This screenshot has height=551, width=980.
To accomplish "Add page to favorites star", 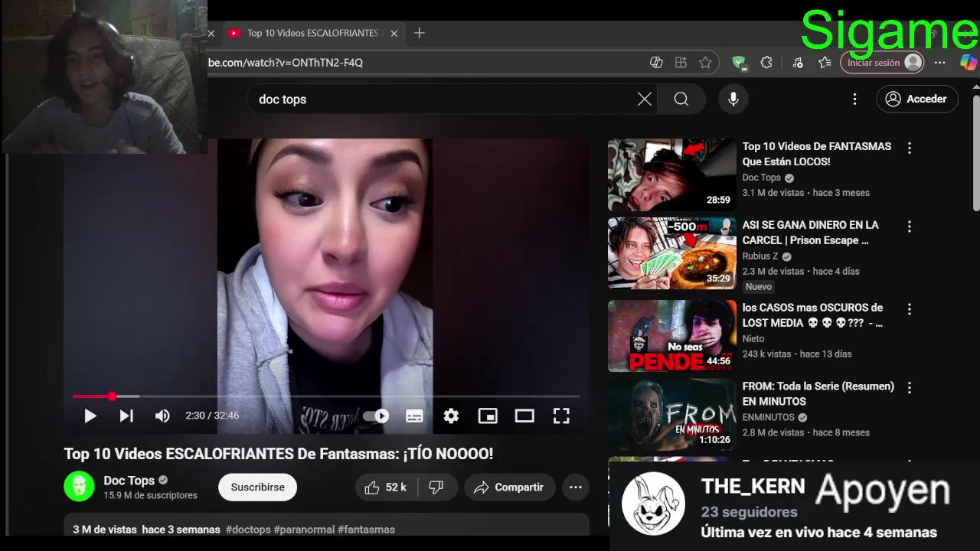I will (705, 63).
